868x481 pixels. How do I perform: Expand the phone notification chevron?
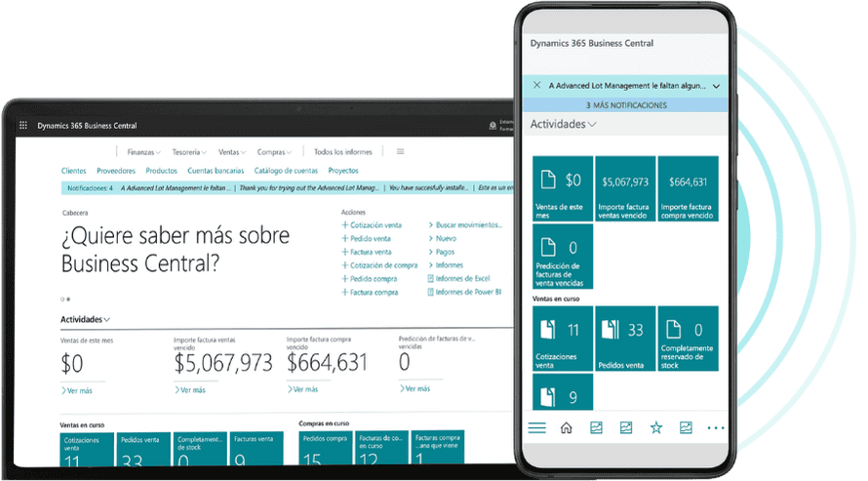pyautogui.click(x=716, y=86)
